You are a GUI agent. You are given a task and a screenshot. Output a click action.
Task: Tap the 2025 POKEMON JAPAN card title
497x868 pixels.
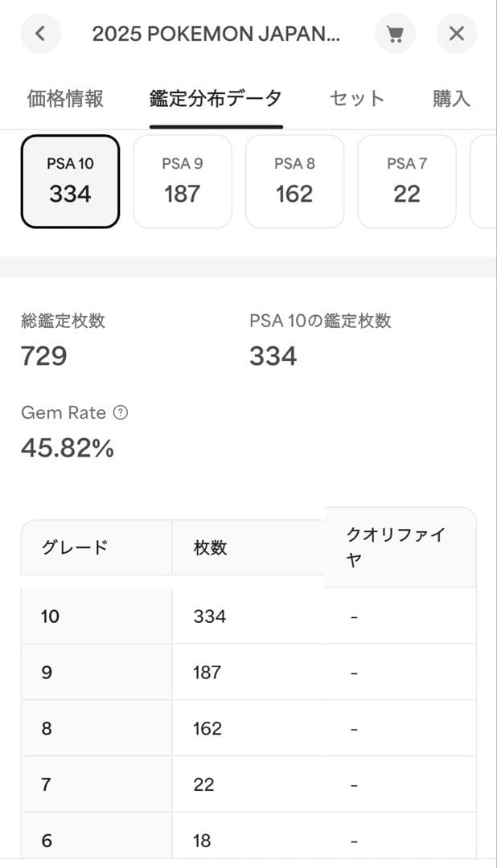click(x=217, y=34)
